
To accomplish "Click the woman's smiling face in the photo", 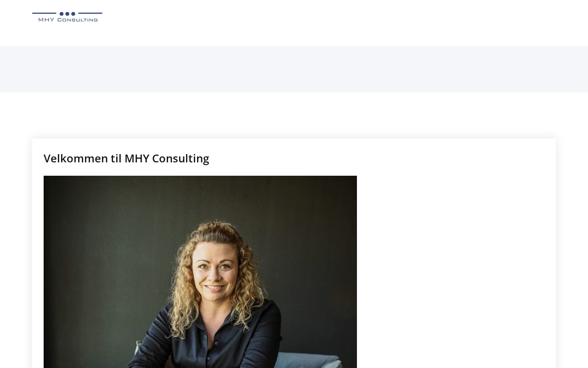I will coord(215,270).
